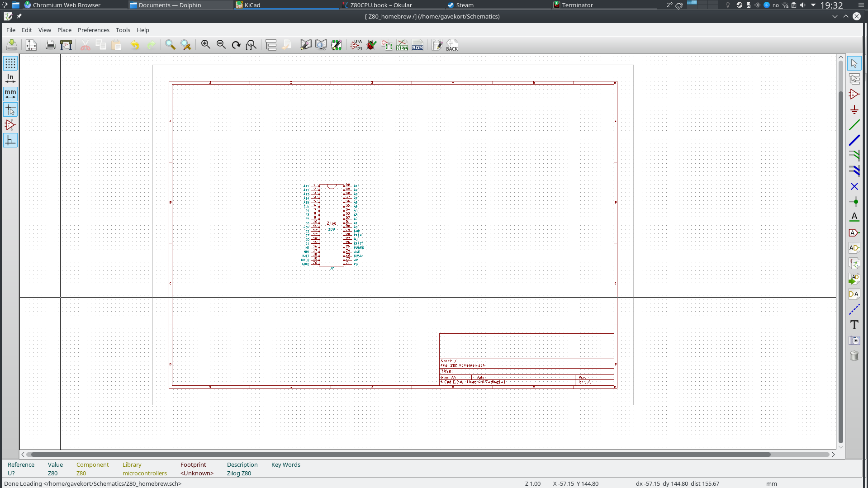868x488 pixels.
Task: Select the global label tool
Action: pos(854,232)
